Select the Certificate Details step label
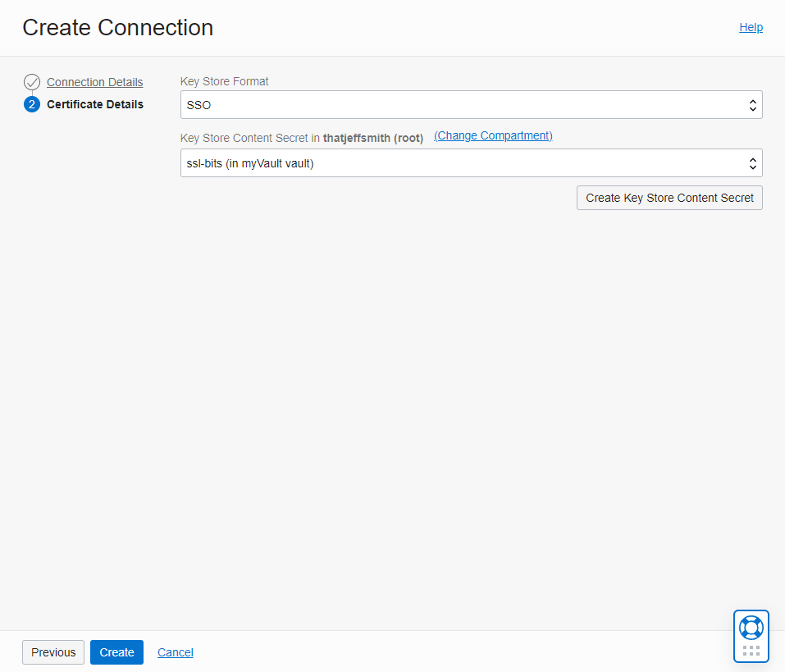785x672 pixels. tap(95, 104)
